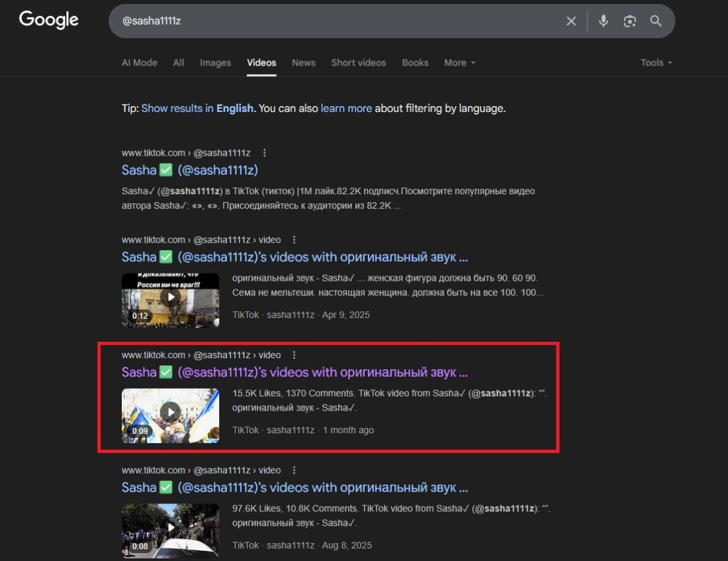Viewport: 728px width, 561px height.
Task: Switch to the Images tab
Action: point(215,63)
